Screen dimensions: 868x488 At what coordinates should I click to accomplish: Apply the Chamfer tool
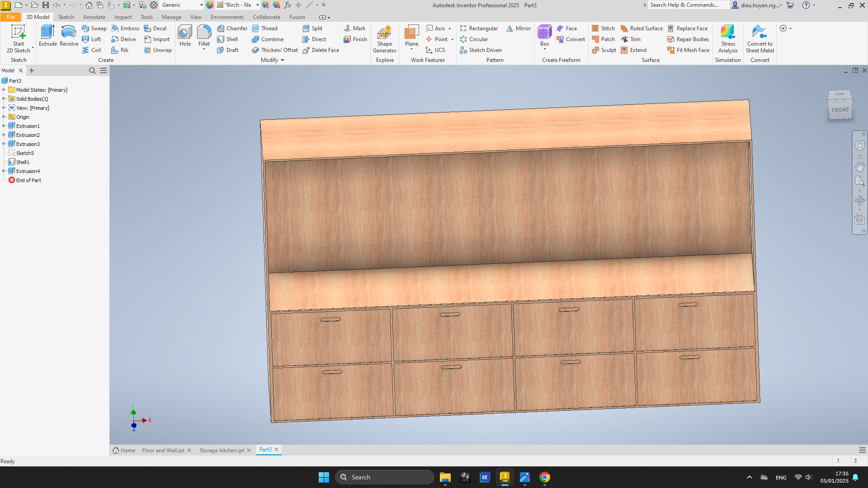click(x=232, y=28)
